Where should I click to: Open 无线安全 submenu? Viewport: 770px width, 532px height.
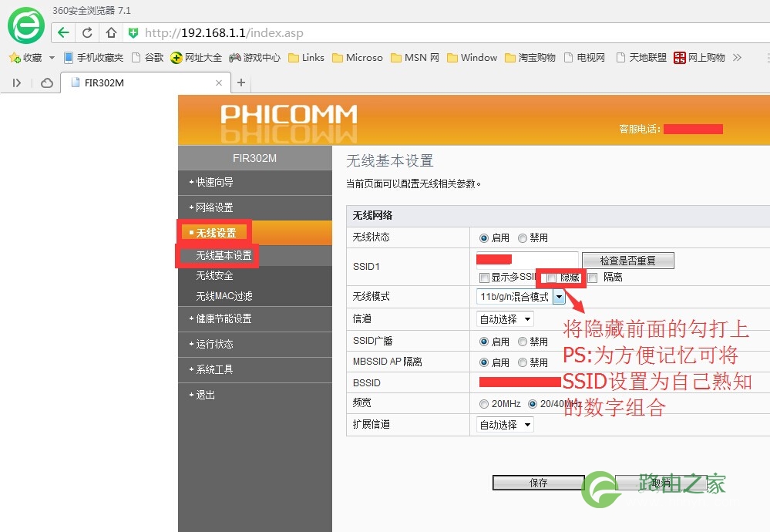point(214,275)
